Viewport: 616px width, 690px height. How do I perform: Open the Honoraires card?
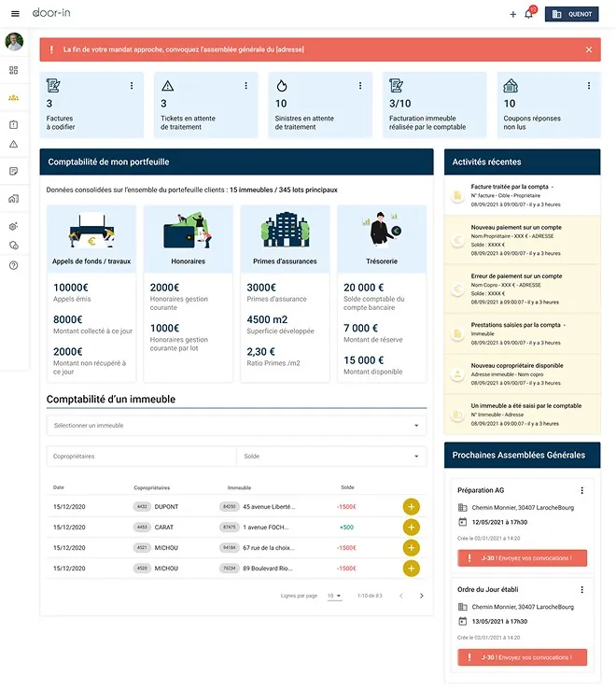[188, 294]
